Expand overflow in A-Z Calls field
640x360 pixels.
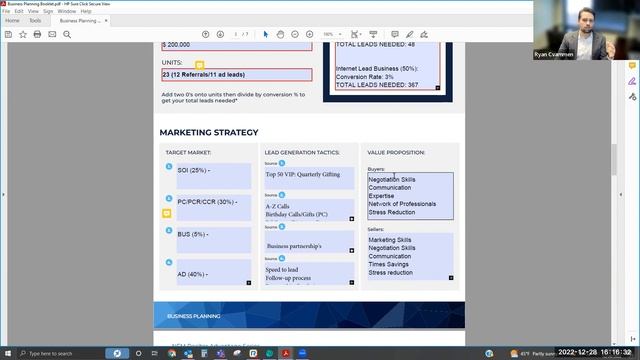tap(351, 219)
